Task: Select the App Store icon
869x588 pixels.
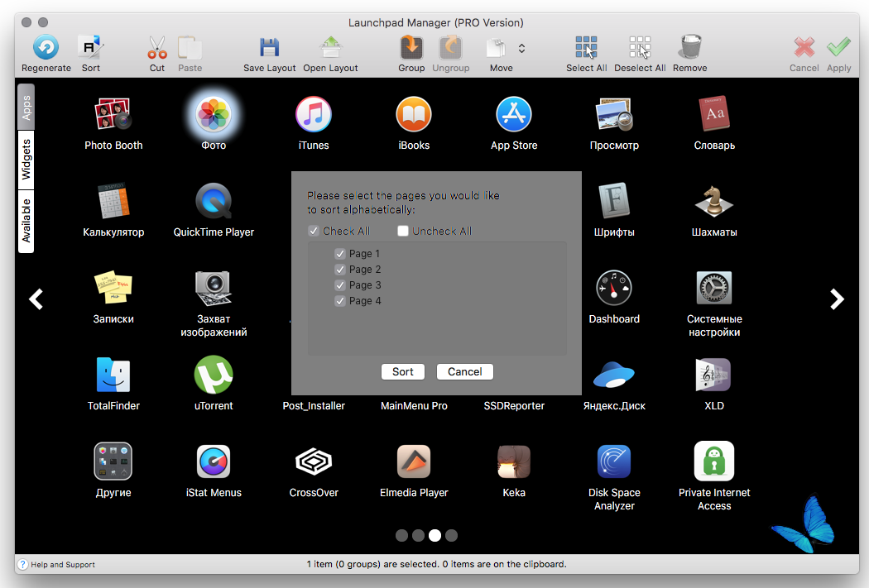Action: [x=514, y=115]
